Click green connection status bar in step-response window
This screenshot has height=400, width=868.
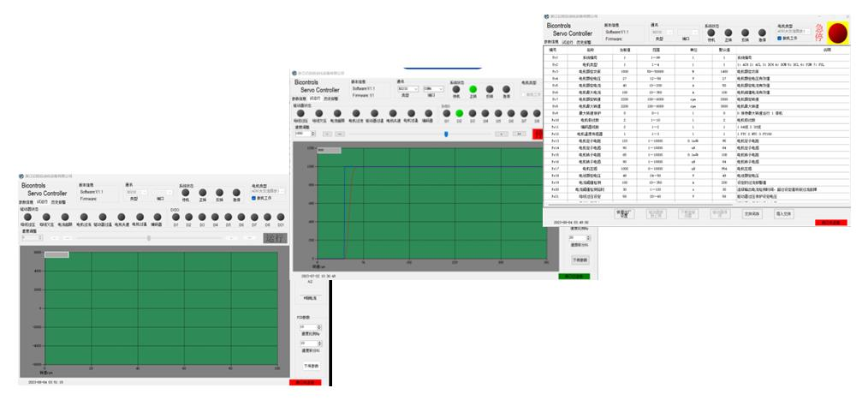click(574, 276)
